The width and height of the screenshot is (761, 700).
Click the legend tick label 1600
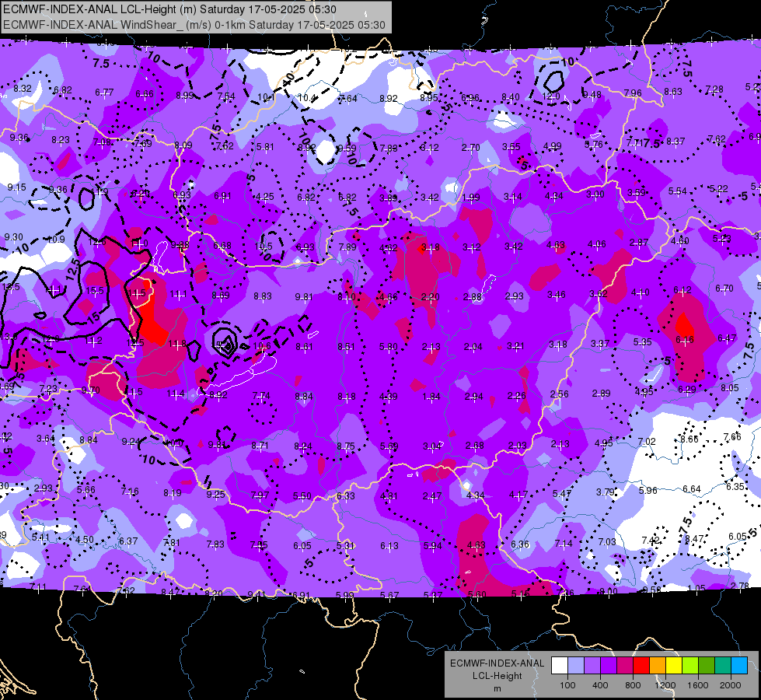point(698,685)
